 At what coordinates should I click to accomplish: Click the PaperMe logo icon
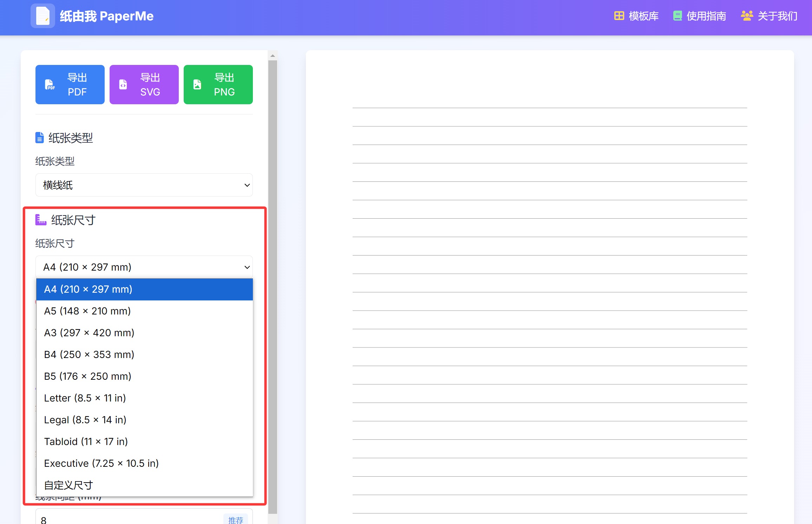tap(42, 16)
